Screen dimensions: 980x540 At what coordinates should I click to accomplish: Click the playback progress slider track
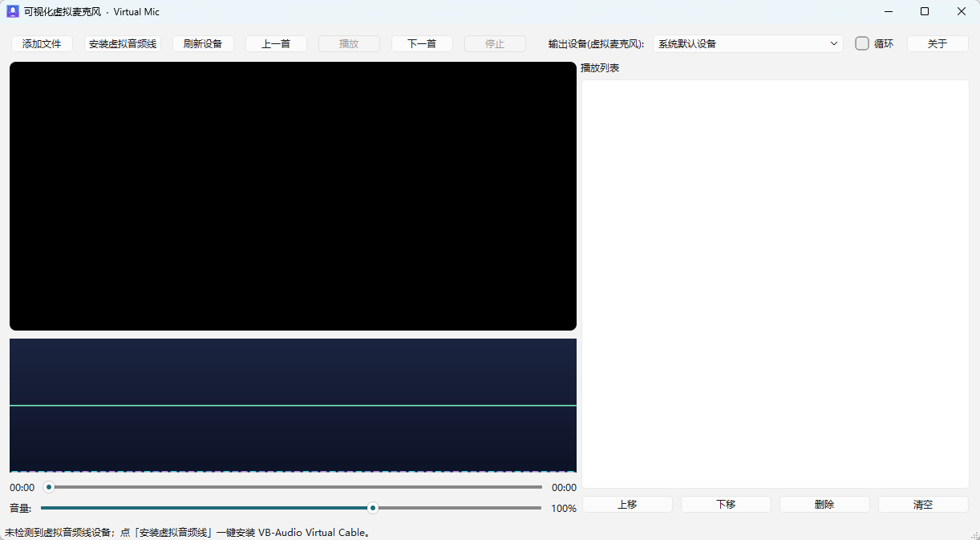point(293,487)
